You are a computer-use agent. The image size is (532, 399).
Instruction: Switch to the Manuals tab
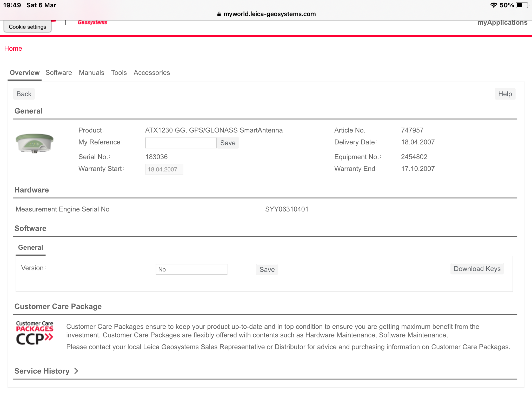tap(91, 73)
